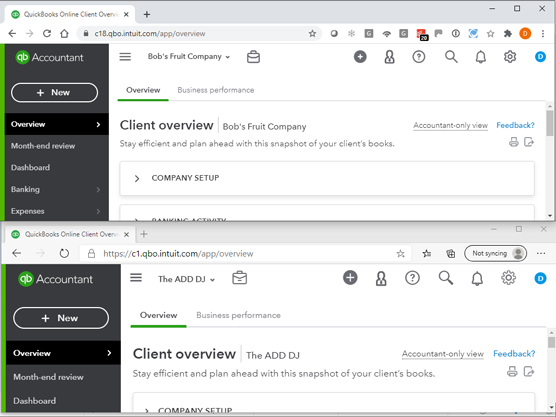Click Chrome address bar showing c18.qbo.intuit.com
Screen dimensions: 556x417
point(199,34)
